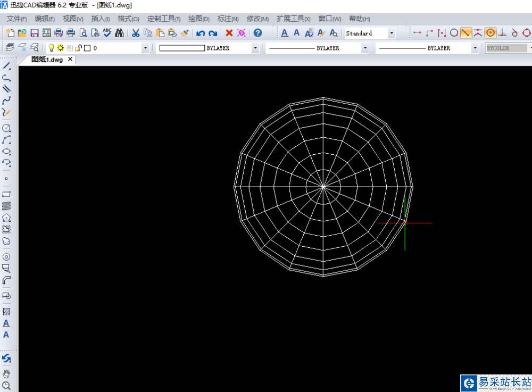Open the 绘图 (Draw) menu
The width and height of the screenshot is (532, 392).
(199, 19)
